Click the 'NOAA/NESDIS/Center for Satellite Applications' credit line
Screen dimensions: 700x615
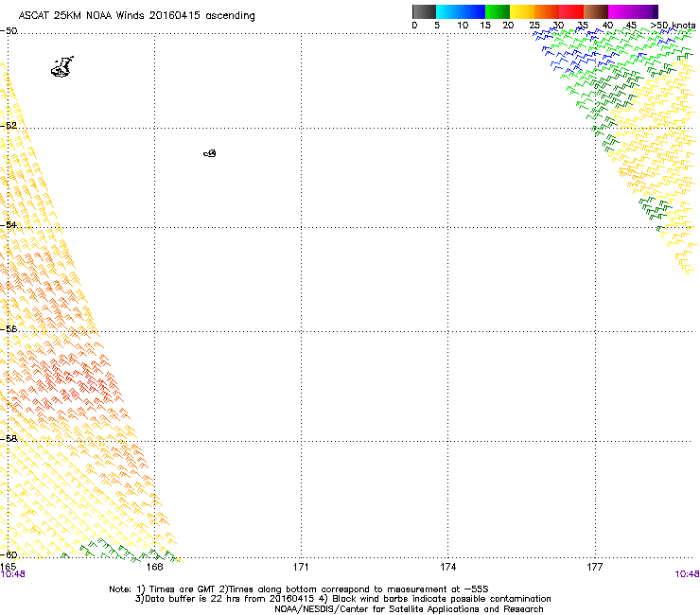click(x=409, y=609)
